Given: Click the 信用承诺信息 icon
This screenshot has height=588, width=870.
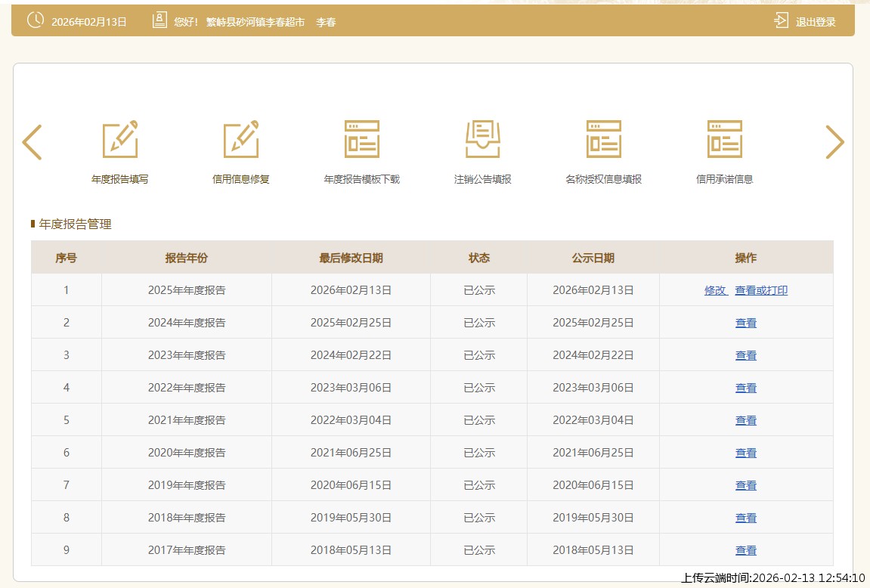Looking at the screenshot, I should [x=725, y=140].
